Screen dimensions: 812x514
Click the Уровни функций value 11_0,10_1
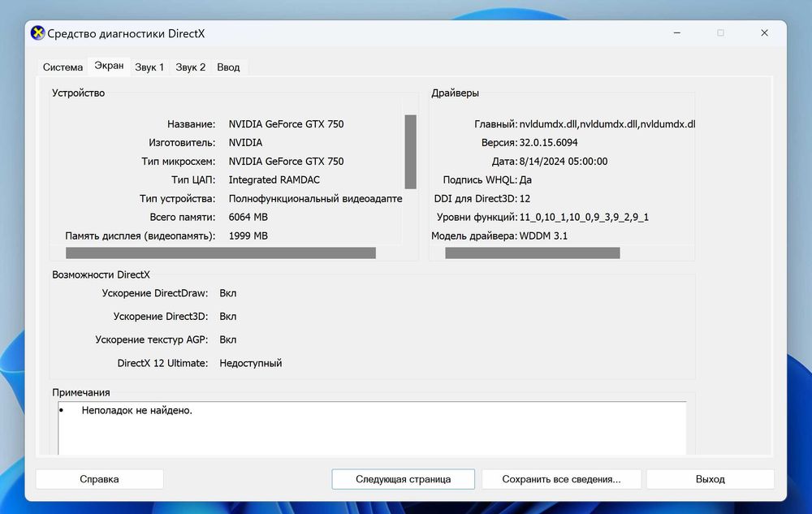tap(584, 218)
